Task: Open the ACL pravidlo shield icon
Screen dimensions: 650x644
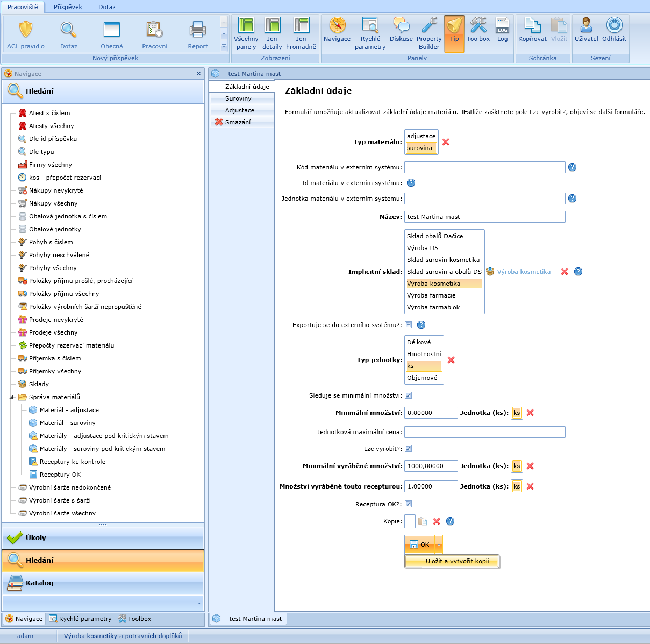Action: coord(25,30)
